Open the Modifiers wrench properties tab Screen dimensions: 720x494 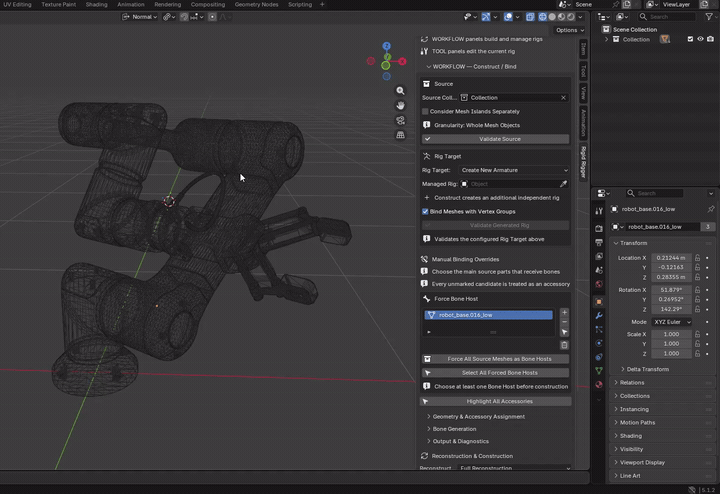(x=599, y=315)
